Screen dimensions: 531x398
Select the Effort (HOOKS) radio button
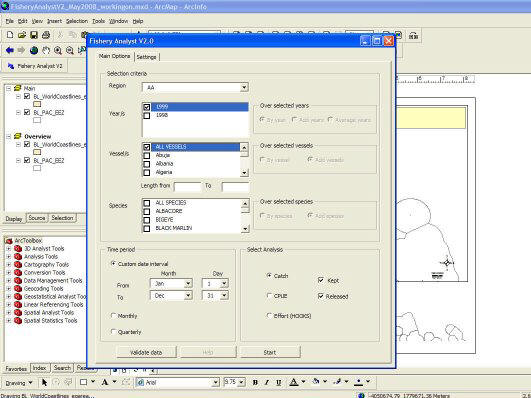[x=269, y=316]
